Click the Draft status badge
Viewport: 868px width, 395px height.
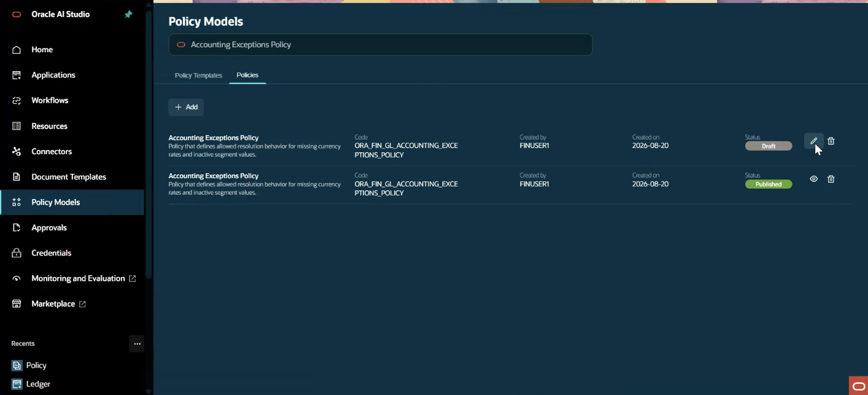pyautogui.click(x=769, y=146)
